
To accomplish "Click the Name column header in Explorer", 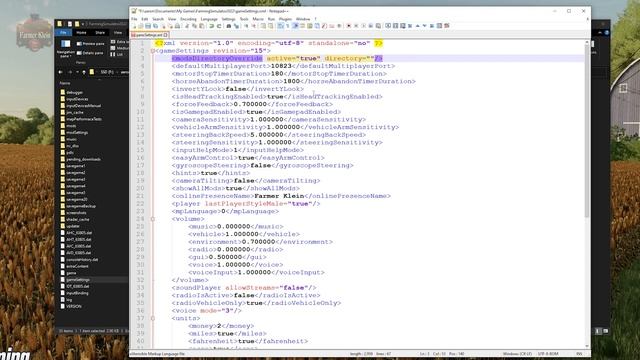I will tap(65, 83).
